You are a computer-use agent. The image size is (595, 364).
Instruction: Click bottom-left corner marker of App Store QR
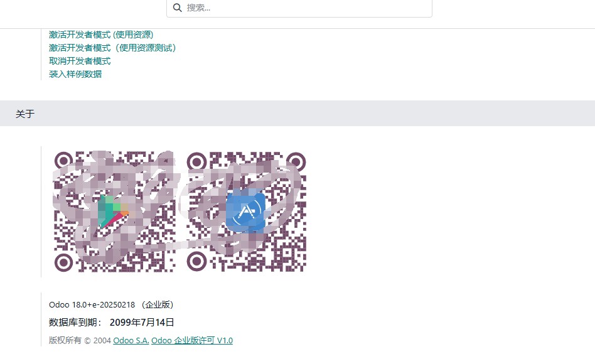tap(196, 261)
